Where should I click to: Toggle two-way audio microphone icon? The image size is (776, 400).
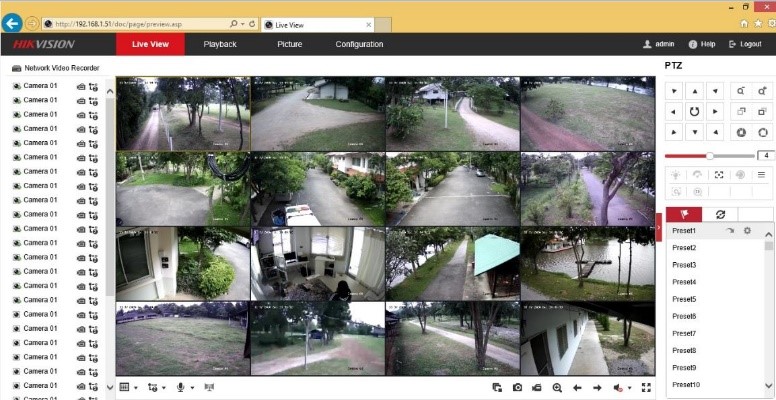181,387
